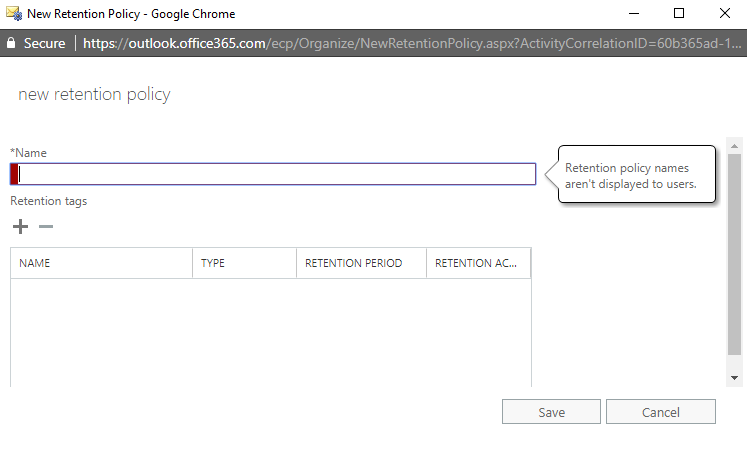Click the RETENTION PERIOD column header
Viewport: 747px width, 453px height.
tap(359, 263)
